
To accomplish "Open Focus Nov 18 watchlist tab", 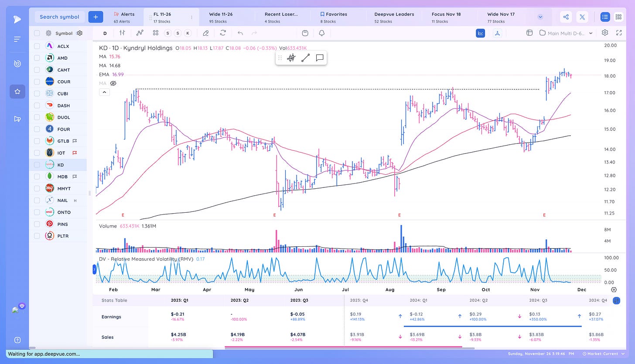I will tap(451, 17).
